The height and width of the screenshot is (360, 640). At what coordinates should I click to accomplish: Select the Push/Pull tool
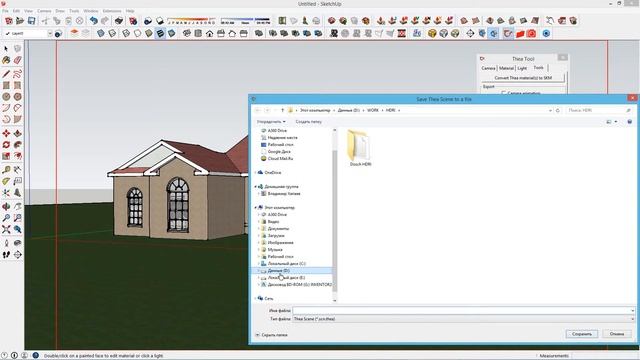tap(18, 133)
